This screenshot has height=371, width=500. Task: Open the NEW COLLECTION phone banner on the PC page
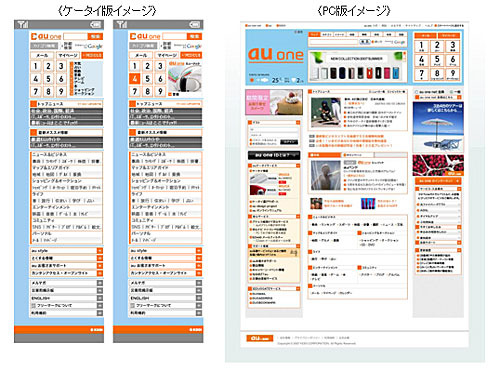[x=357, y=67]
